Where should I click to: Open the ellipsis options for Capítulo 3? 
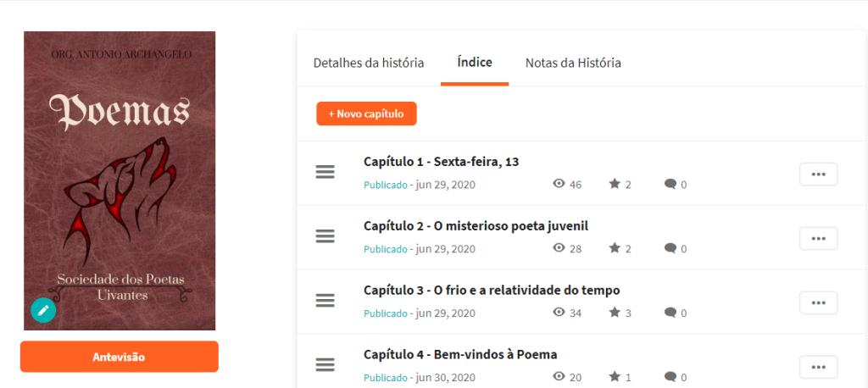click(818, 302)
